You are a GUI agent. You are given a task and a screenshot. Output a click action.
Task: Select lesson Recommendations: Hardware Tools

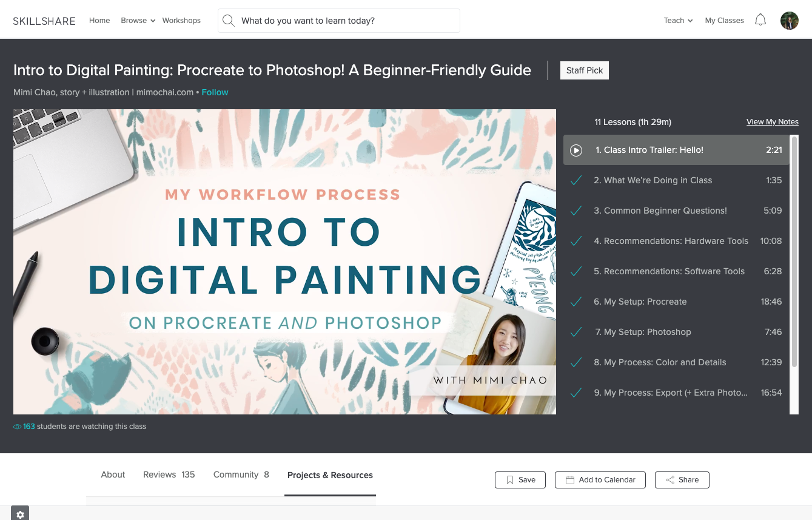[676, 241]
